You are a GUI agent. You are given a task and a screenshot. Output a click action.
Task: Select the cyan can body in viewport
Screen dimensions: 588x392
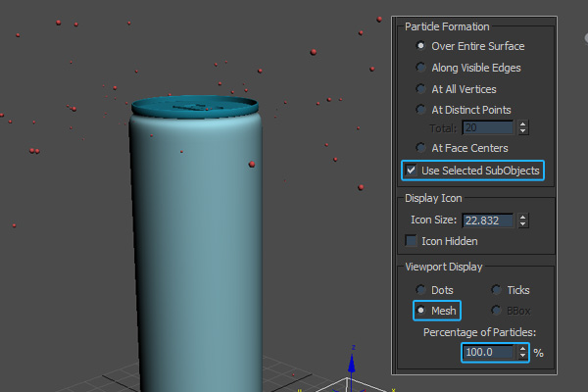(x=196, y=255)
